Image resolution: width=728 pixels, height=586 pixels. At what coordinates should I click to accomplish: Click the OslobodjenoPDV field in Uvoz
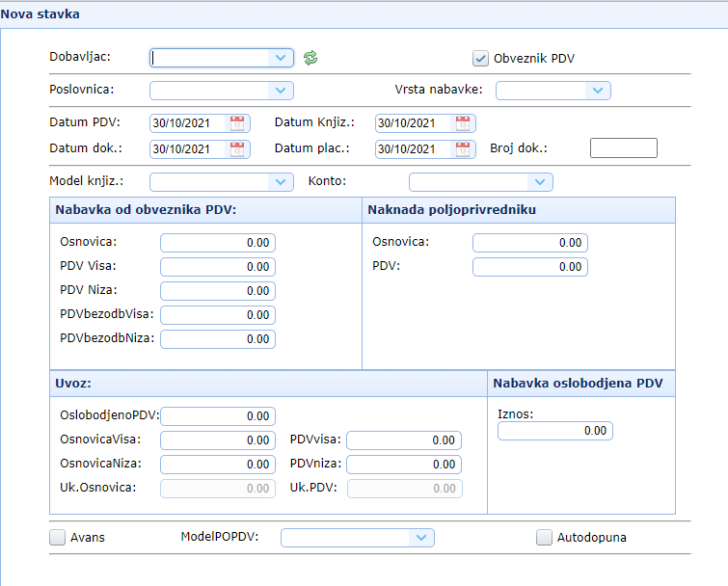click(x=218, y=416)
